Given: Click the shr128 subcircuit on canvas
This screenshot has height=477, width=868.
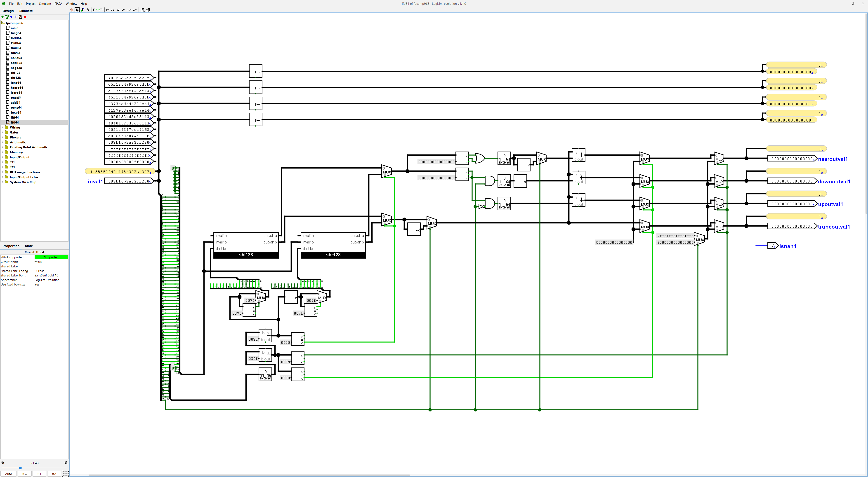Looking at the screenshot, I should point(333,246).
